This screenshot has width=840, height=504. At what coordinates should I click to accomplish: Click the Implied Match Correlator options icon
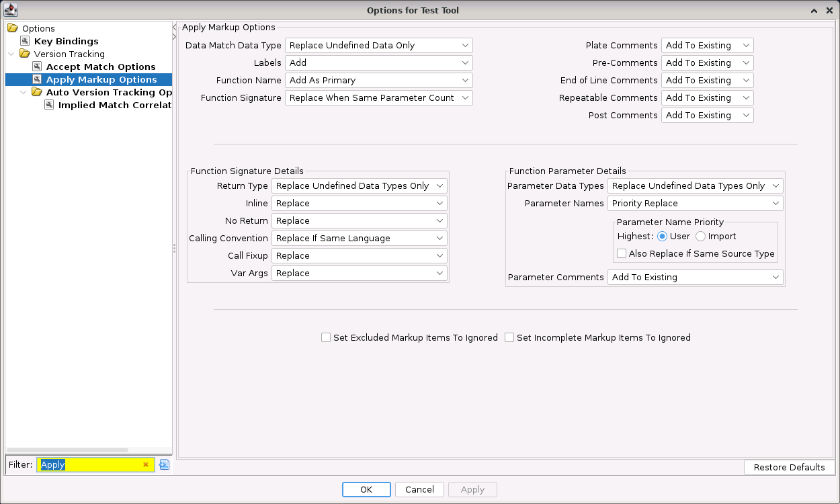click(50, 105)
